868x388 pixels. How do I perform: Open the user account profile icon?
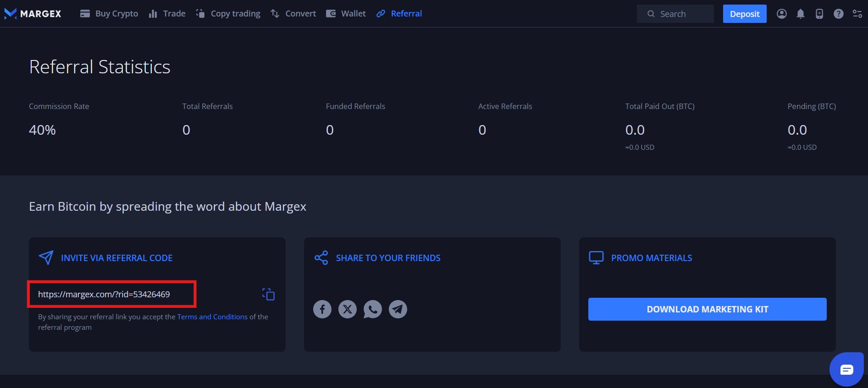[x=782, y=14]
